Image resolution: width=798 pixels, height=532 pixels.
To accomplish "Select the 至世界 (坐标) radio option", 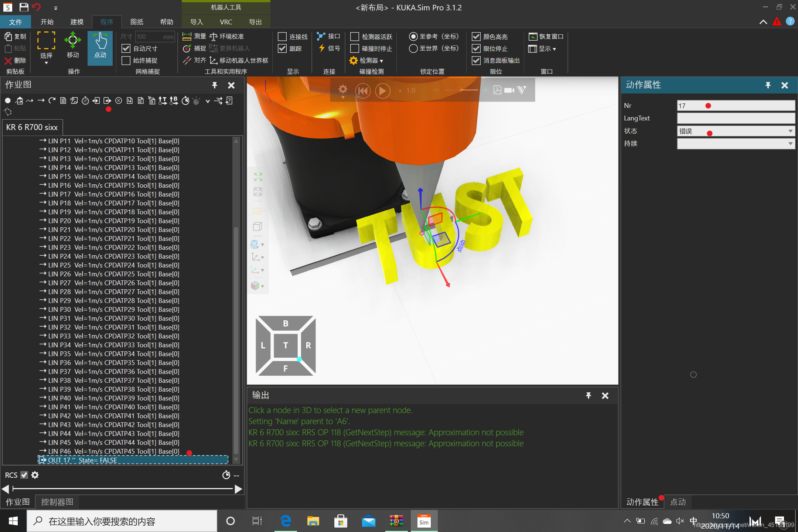I will coord(413,48).
